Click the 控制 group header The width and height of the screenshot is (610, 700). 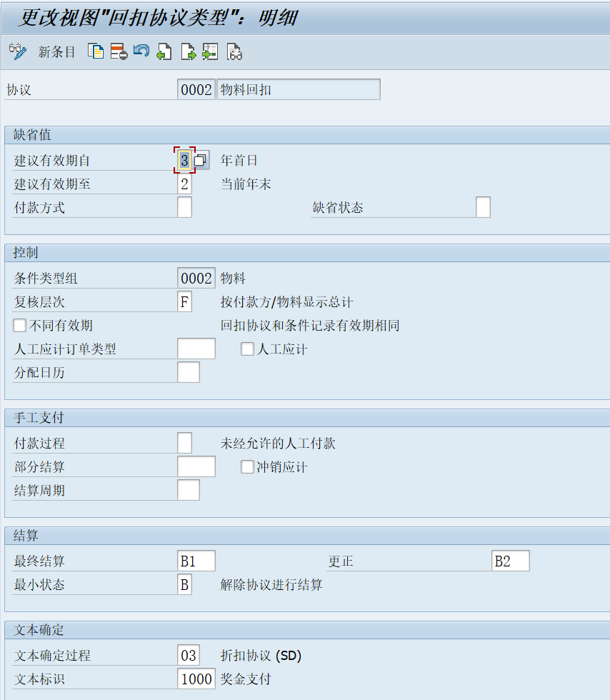(26, 253)
